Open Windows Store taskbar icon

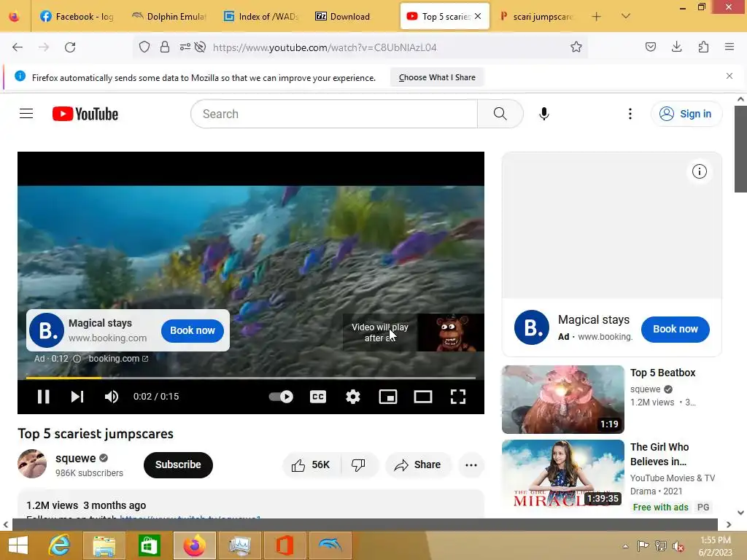point(149,545)
